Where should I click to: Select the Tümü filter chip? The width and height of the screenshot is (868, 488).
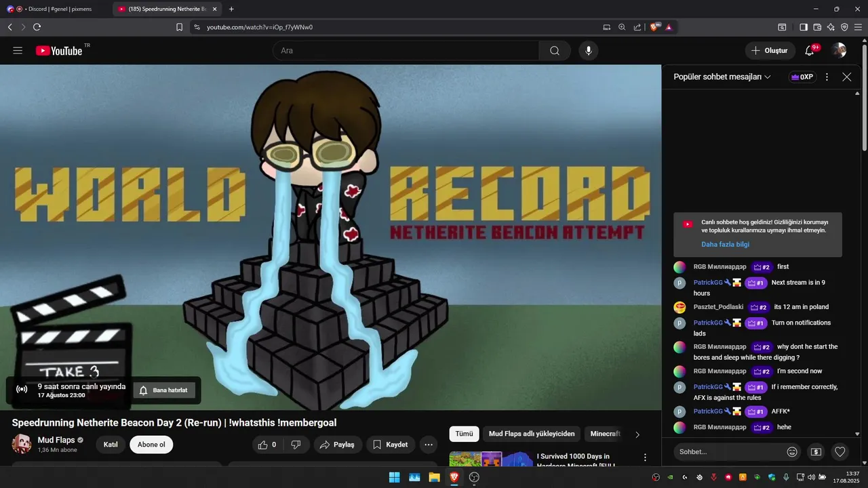464,434
